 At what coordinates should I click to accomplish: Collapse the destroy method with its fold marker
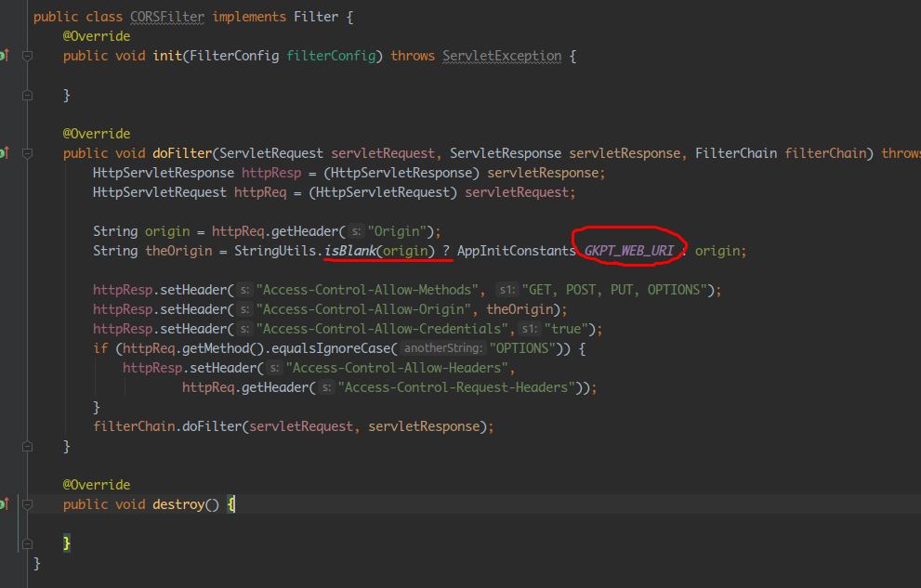coord(27,504)
